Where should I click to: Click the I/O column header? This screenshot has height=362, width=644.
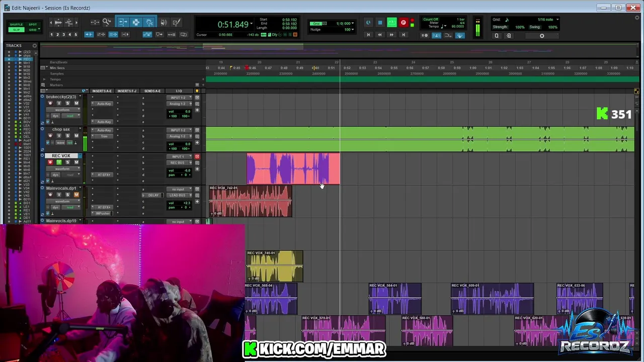pyautogui.click(x=179, y=91)
